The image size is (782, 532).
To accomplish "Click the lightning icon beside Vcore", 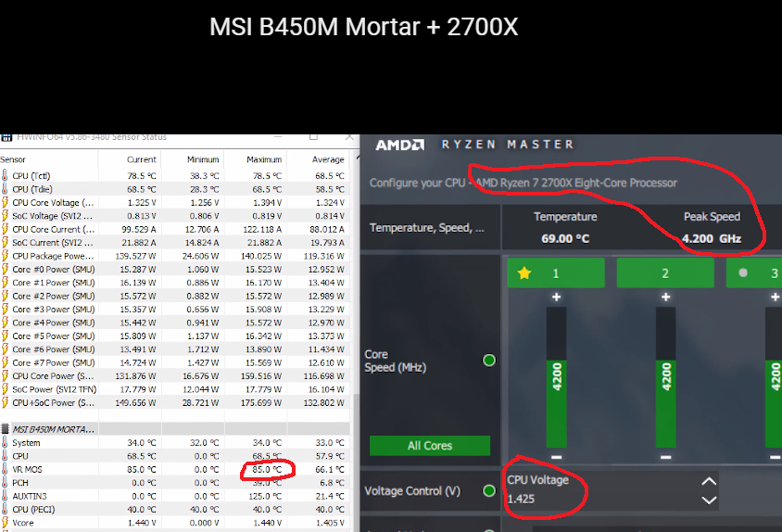I will (x=5, y=523).
